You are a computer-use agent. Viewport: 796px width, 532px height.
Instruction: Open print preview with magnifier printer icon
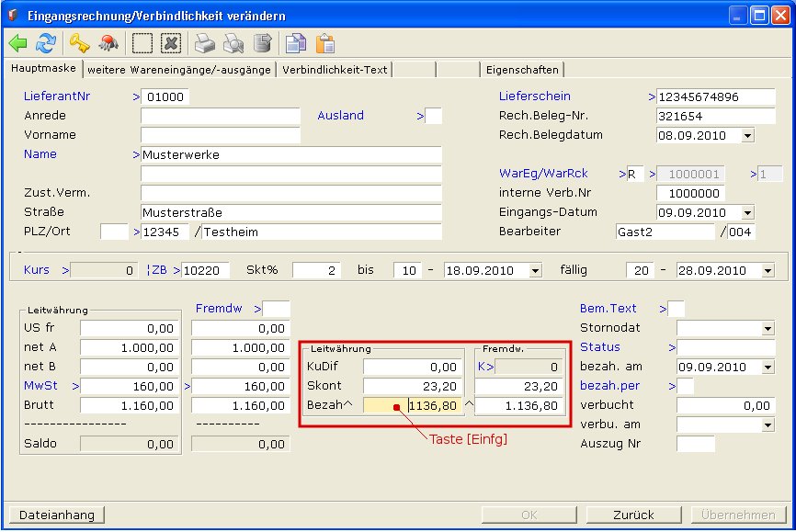coord(233,43)
